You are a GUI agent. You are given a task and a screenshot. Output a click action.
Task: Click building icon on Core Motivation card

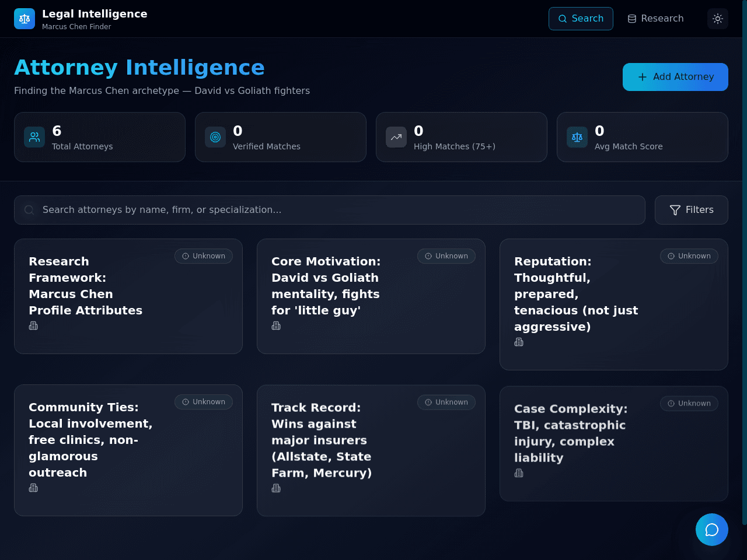point(276,325)
